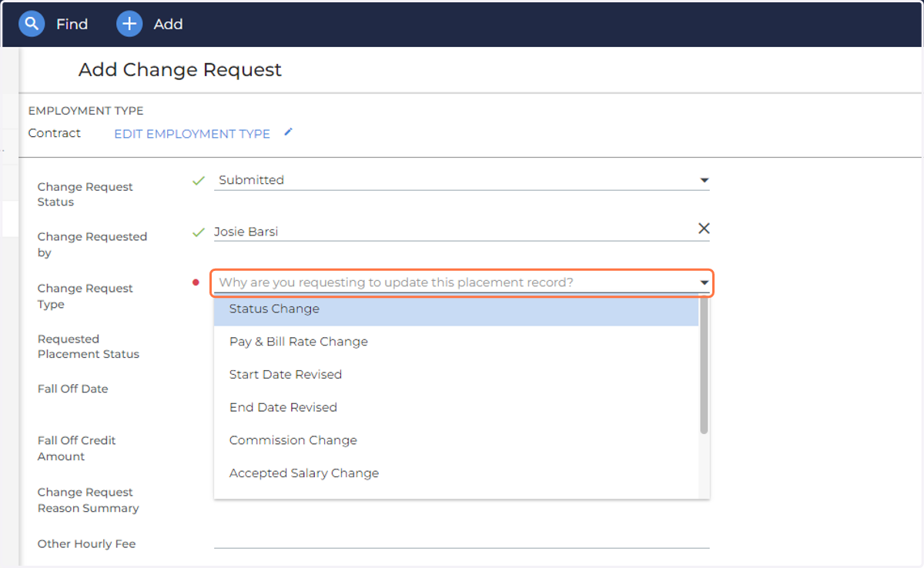Viewport: 924px width, 568px height.
Task: Click the Fall Off Date label
Action: coord(73,389)
